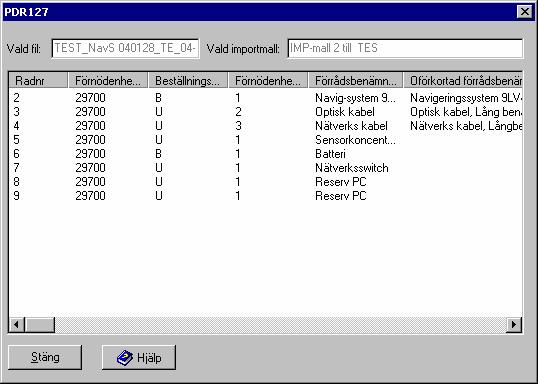Sort by the Radnr column header
This screenshot has height=384, width=538.
click(x=38, y=81)
